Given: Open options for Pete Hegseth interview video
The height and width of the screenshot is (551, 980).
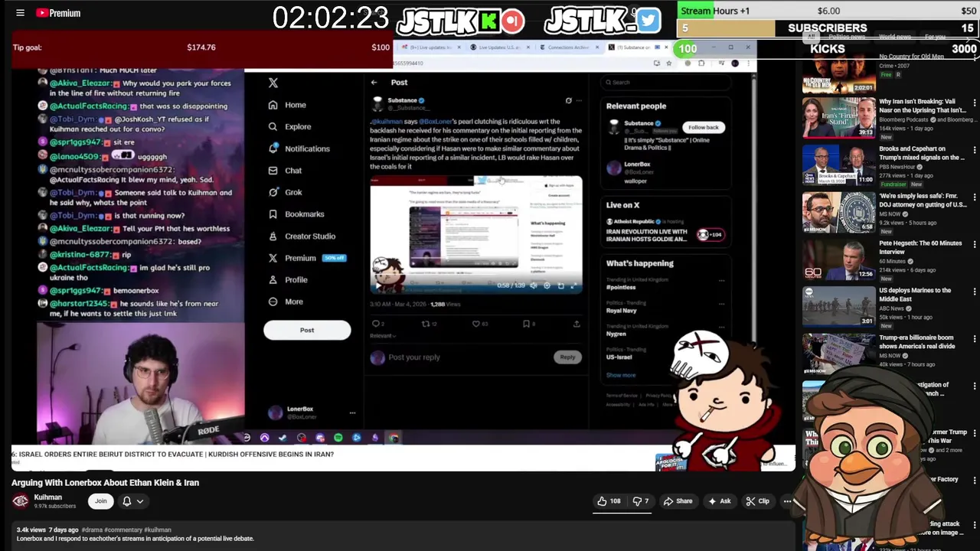Looking at the screenshot, I should [x=974, y=245].
